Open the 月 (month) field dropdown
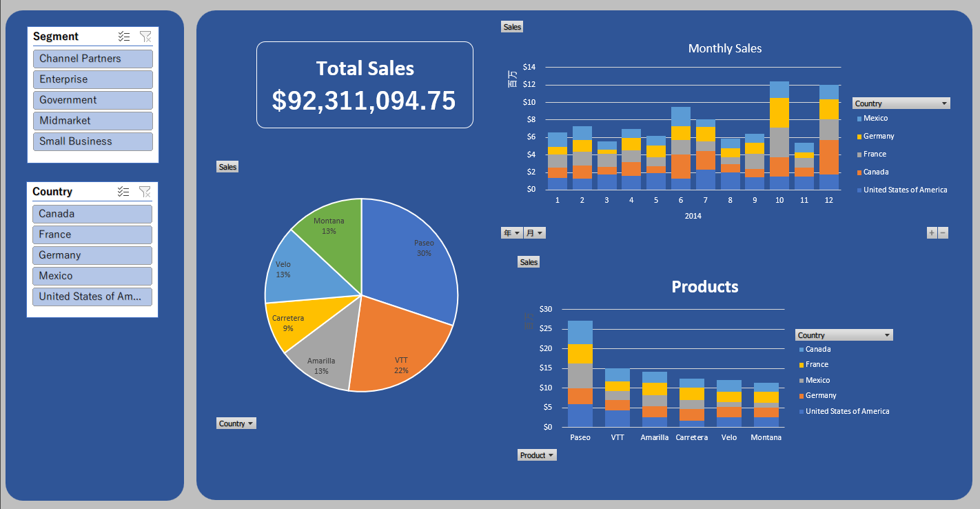The width and height of the screenshot is (980, 509). pos(534,233)
